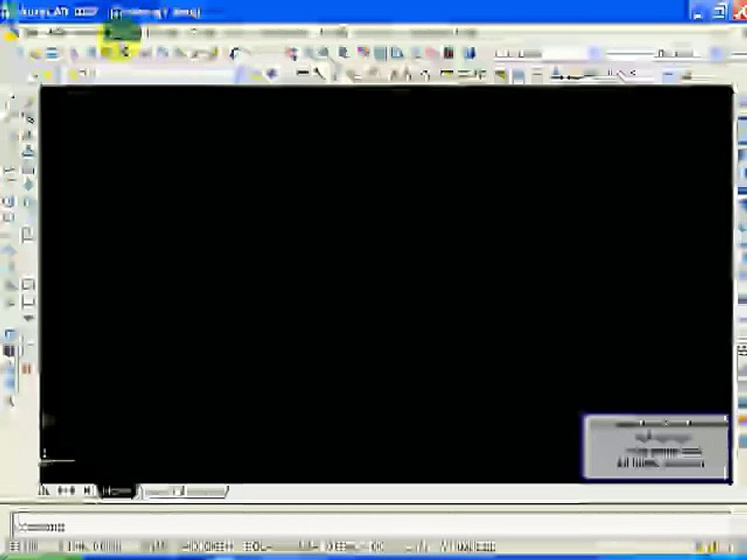Click into the command line input

(372, 527)
